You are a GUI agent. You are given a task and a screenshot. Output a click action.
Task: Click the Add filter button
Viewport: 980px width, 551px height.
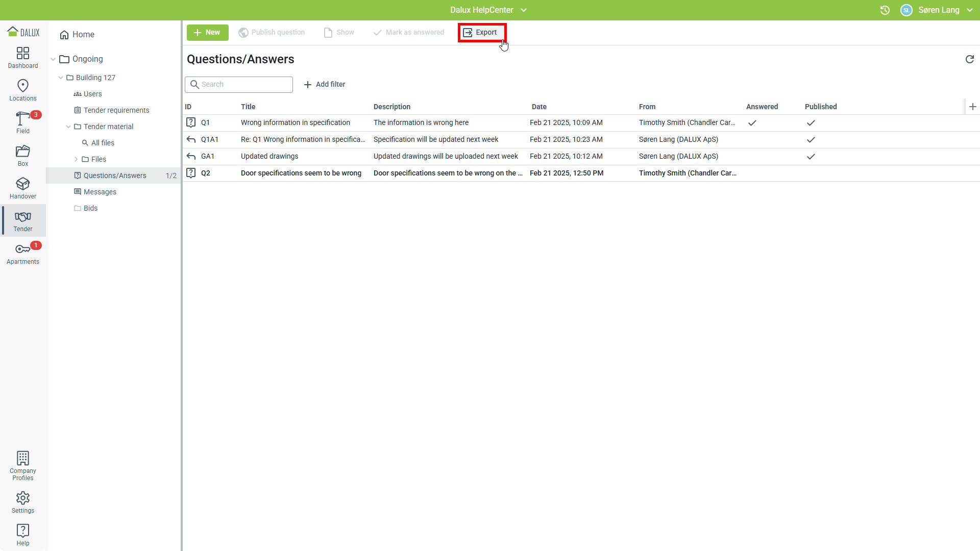tap(325, 84)
